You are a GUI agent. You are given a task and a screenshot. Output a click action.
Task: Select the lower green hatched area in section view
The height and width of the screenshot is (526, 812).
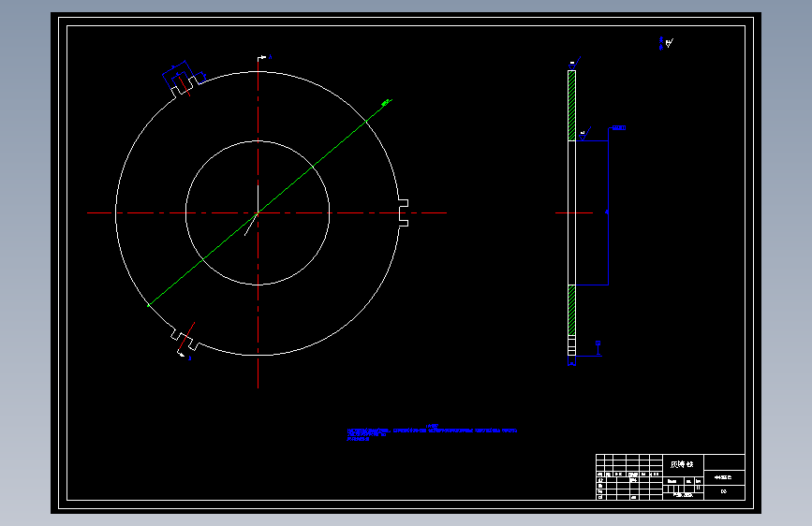[x=571, y=310]
